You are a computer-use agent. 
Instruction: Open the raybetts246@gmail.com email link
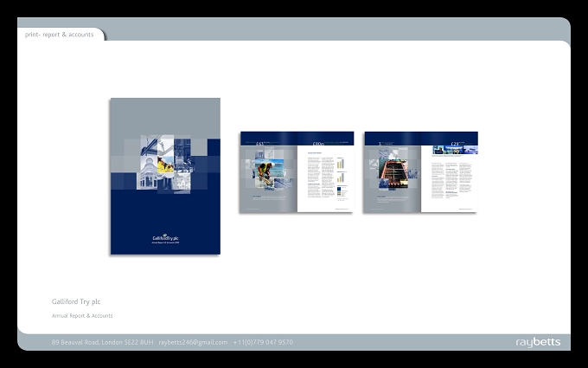tap(193, 342)
